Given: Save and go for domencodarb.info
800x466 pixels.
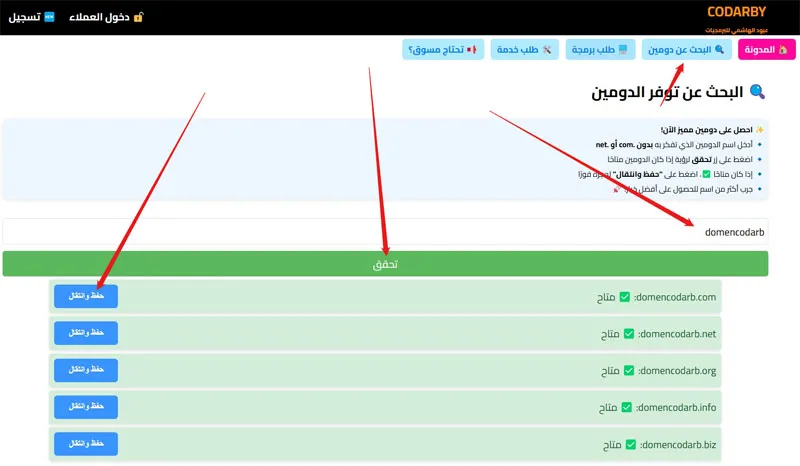Looking at the screenshot, I should tap(86, 407).
